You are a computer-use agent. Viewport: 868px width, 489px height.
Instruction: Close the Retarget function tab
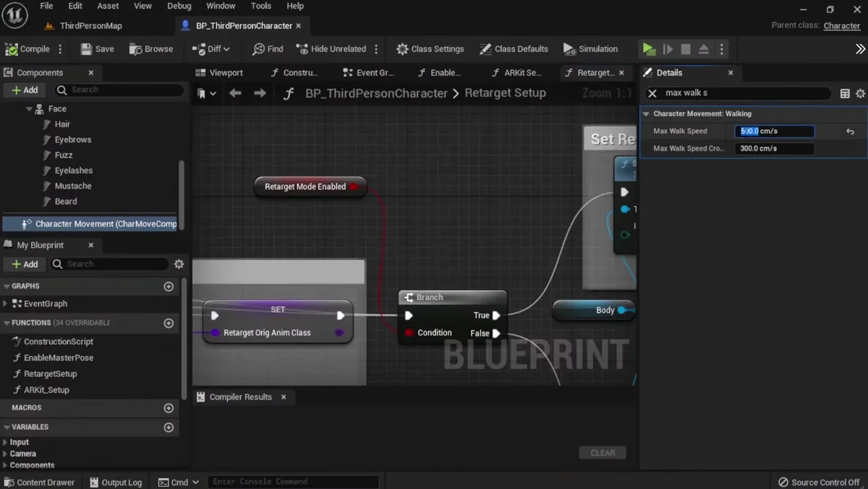[621, 72]
